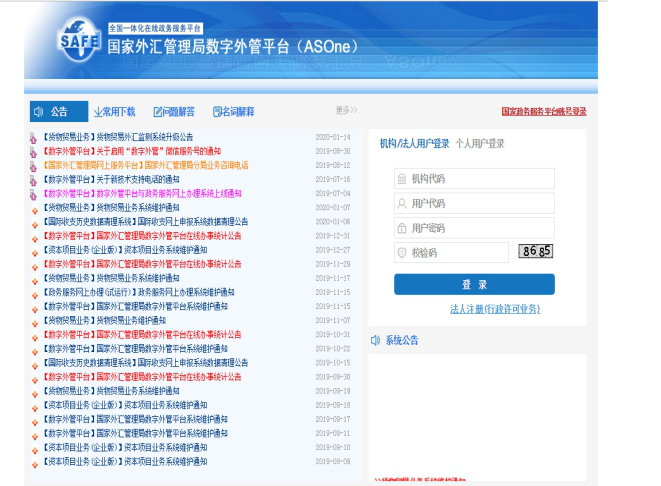Open 国家政务服务平台账号登录 link
The height and width of the screenshot is (486, 661).
pos(544,111)
